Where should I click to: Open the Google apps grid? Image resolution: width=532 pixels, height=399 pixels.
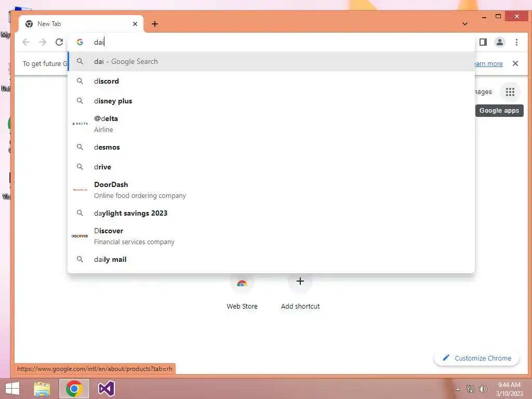(x=510, y=92)
